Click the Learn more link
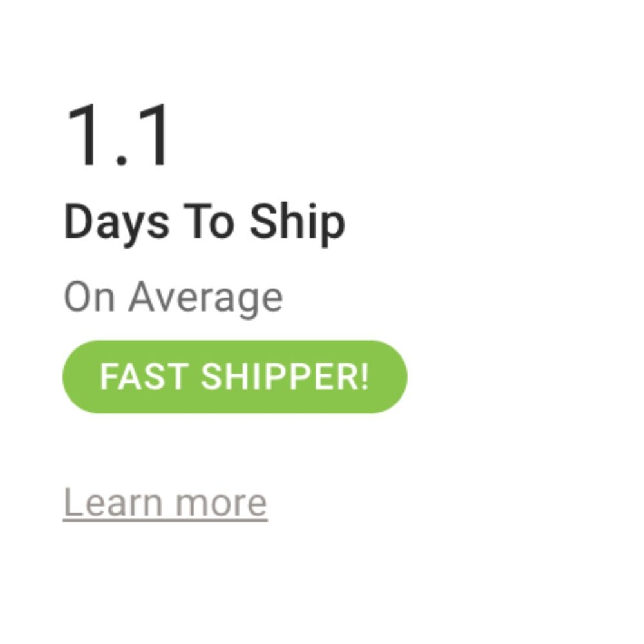644x644 pixels. [x=165, y=503]
